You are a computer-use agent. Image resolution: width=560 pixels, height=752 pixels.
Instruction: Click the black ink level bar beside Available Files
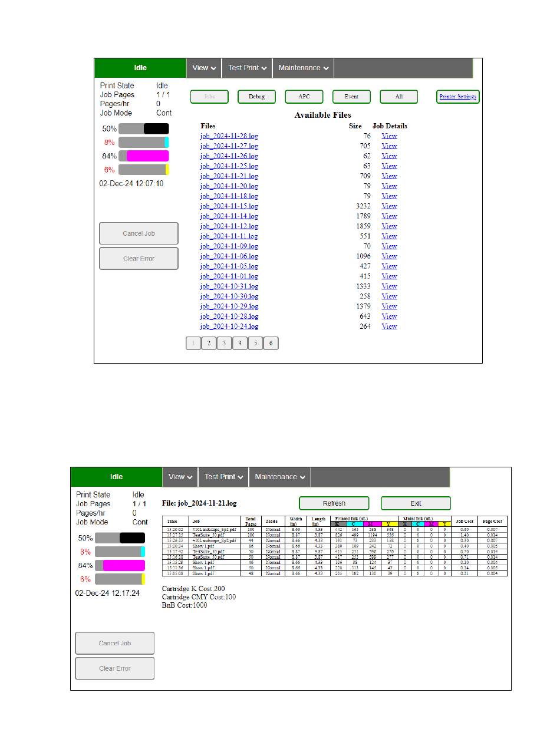point(144,129)
